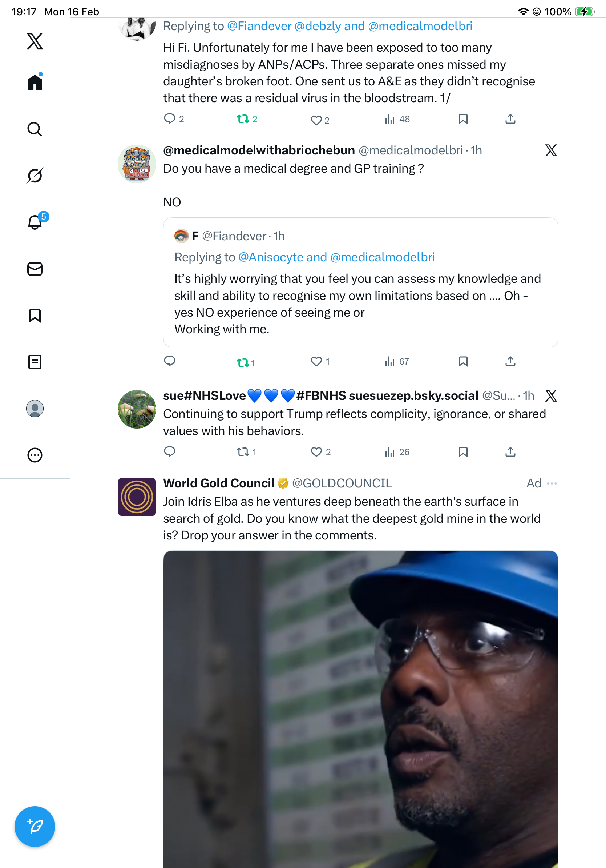Open @Fiandever mention link in reply
The image size is (606, 868).
tap(259, 26)
